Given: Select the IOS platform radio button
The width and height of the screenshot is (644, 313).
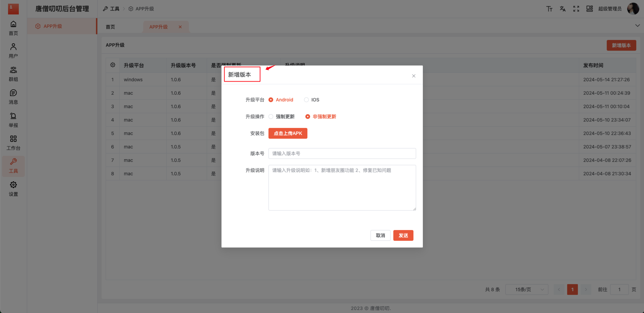Looking at the screenshot, I should coord(306,99).
